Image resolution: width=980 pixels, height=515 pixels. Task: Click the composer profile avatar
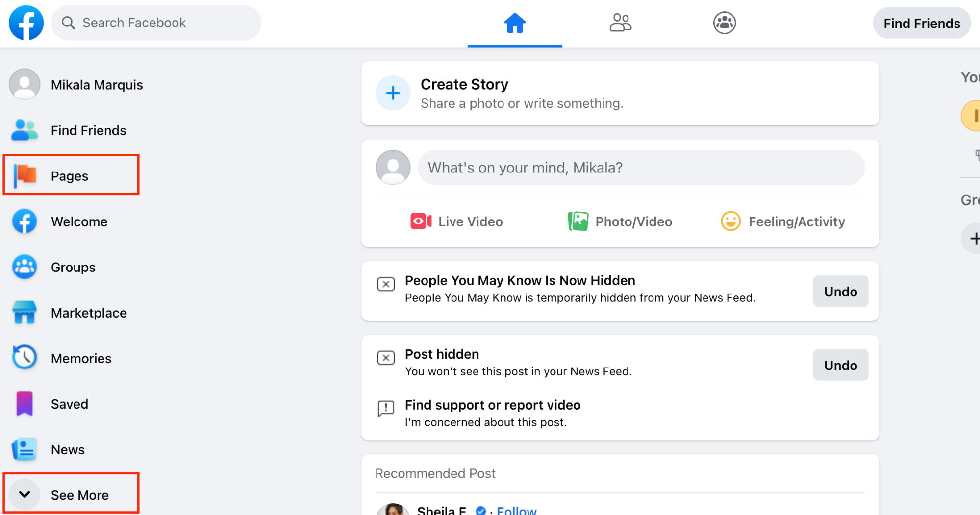tap(393, 168)
